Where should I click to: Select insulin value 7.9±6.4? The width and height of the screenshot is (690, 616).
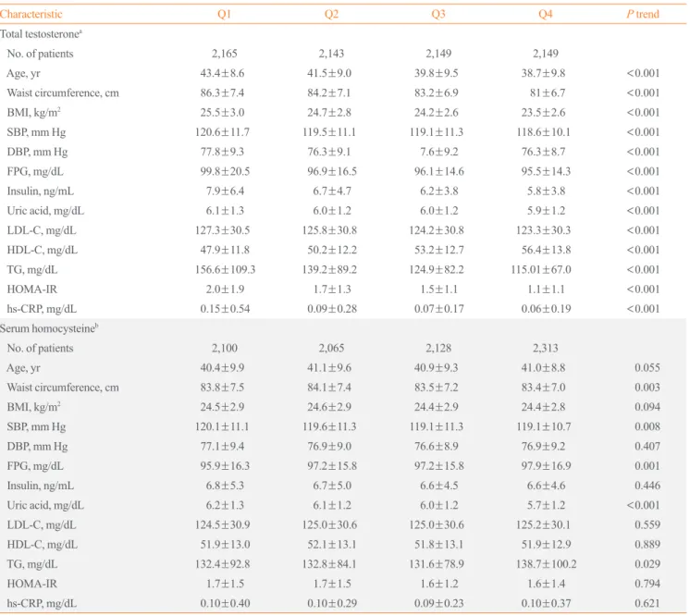(225, 191)
